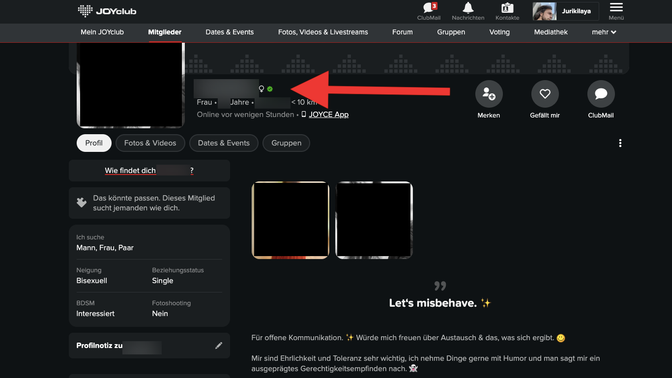Open Gruppen in top navigation

coord(451,32)
